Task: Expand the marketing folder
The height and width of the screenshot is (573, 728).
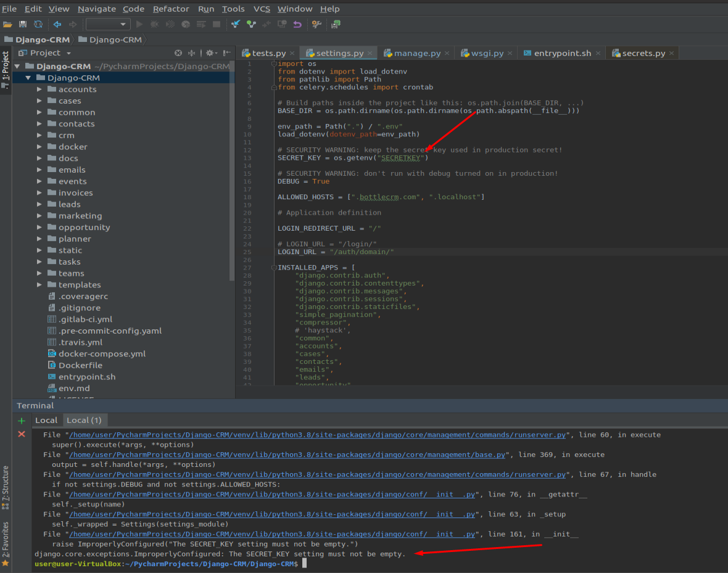Action: (x=39, y=216)
